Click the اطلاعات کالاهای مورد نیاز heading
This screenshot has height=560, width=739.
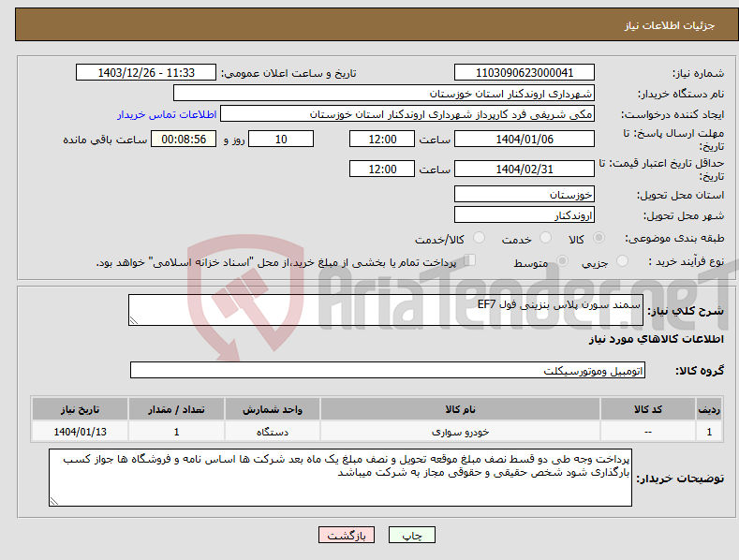coord(656,339)
